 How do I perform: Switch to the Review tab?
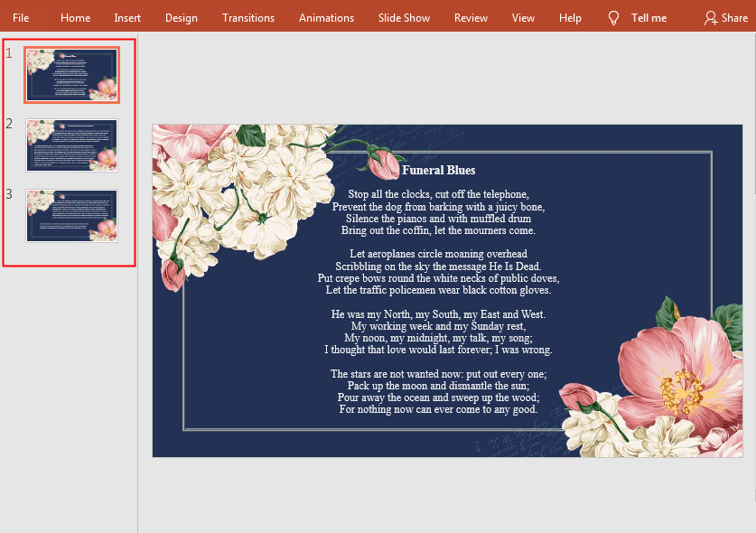click(471, 18)
